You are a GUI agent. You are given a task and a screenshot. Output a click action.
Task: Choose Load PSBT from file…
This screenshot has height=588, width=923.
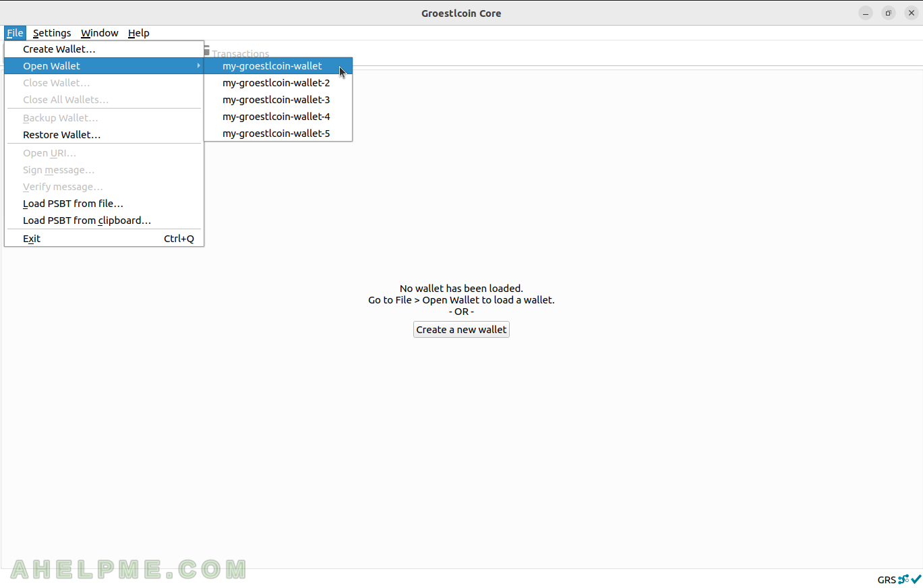point(104,204)
